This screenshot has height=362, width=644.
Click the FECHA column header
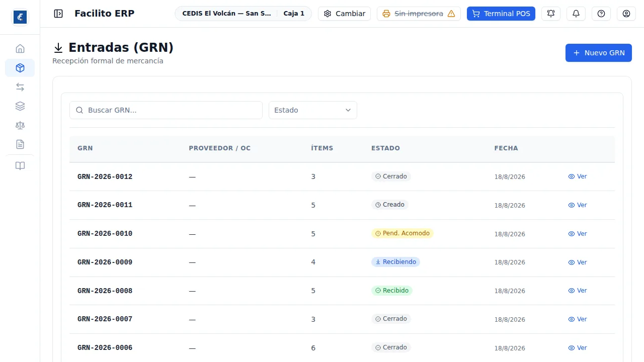506,148
